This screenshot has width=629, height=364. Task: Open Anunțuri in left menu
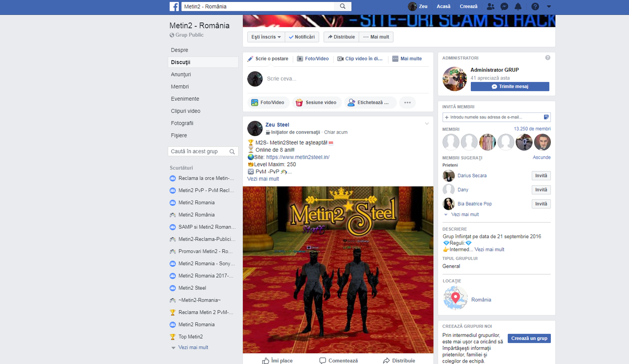pyautogui.click(x=181, y=75)
